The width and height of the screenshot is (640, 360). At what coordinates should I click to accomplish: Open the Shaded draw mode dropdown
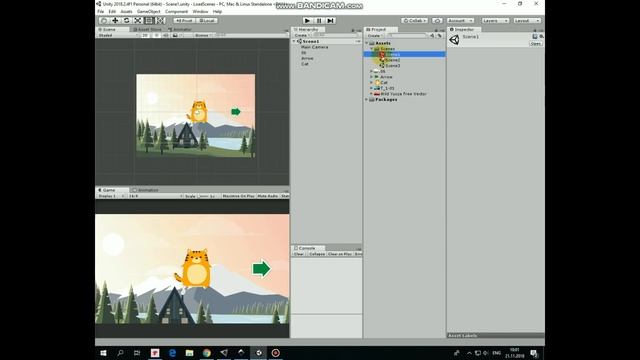point(118,36)
